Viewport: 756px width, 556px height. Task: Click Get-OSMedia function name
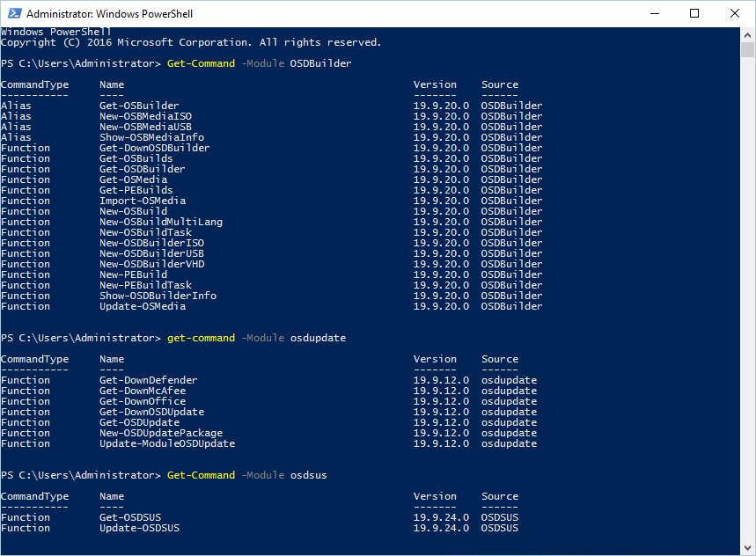tap(133, 179)
